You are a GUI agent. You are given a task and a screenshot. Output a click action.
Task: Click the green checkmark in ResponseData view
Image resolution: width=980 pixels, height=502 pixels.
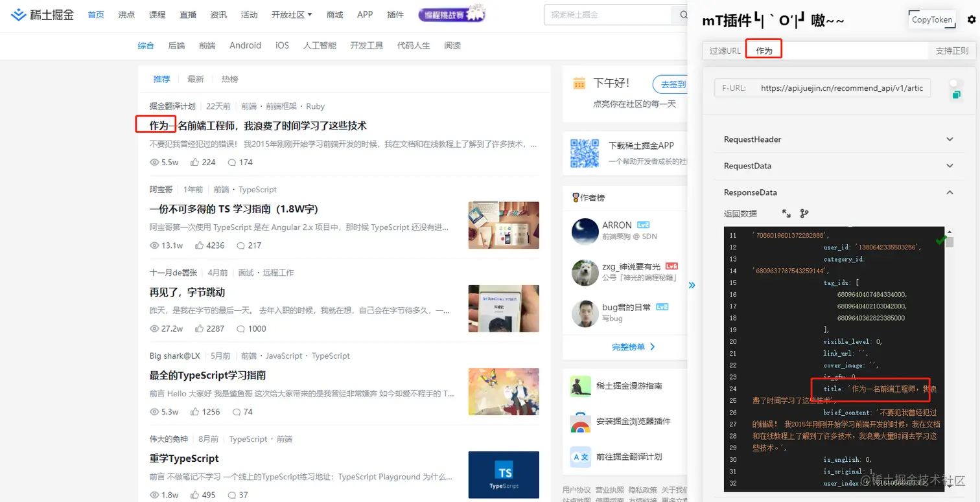click(x=940, y=240)
